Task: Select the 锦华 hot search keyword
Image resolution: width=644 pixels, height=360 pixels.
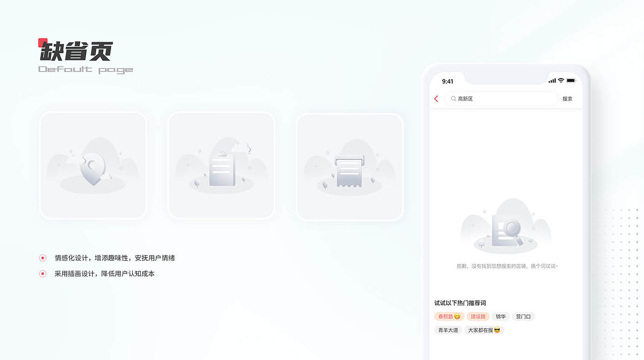Action: (x=501, y=316)
